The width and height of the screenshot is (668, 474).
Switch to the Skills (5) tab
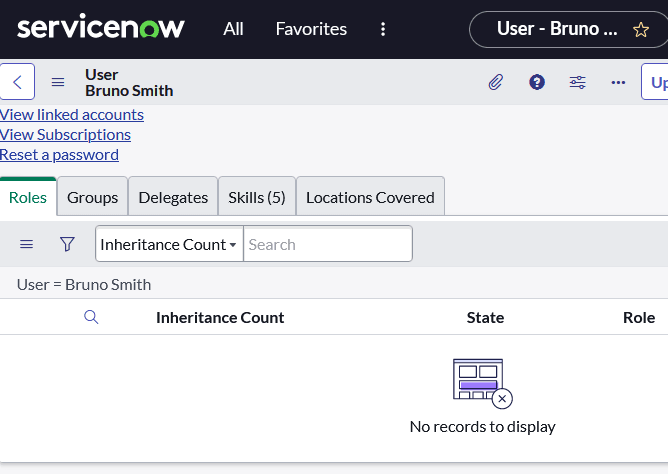tap(257, 197)
